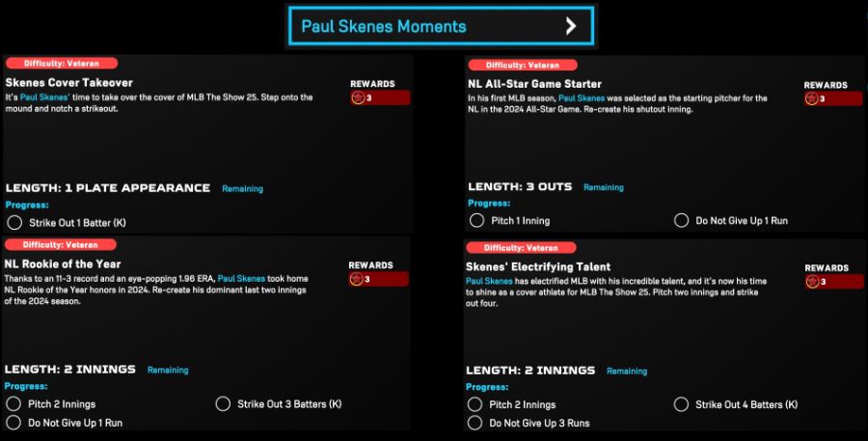Select the Strike Out 1 Batter (K) circle
Screen dimensions: 868x441
tap(14, 223)
